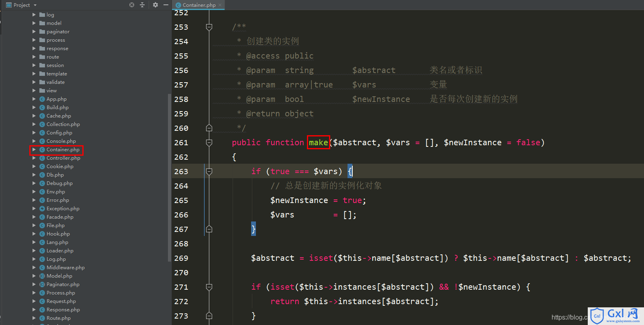Select the App.php file icon

coord(42,99)
